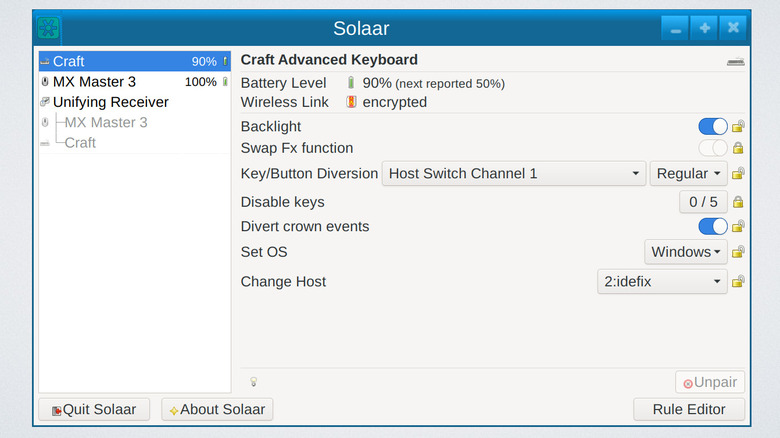Select greyed MX Master 3 under Unifying Receiver
The height and width of the screenshot is (438, 780).
pos(135,122)
